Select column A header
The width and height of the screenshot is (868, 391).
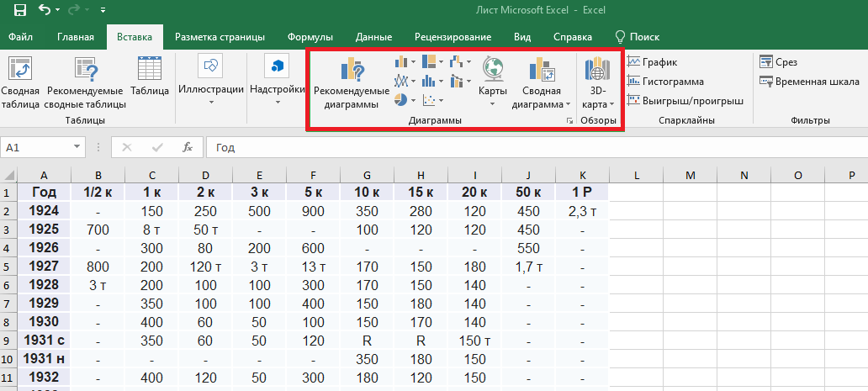click(45, 176)
